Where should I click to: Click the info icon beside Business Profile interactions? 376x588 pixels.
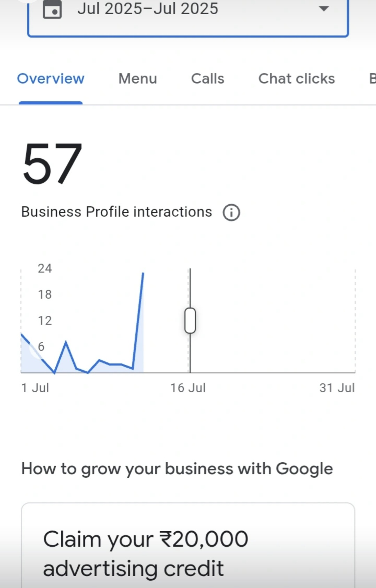(232, 212)
